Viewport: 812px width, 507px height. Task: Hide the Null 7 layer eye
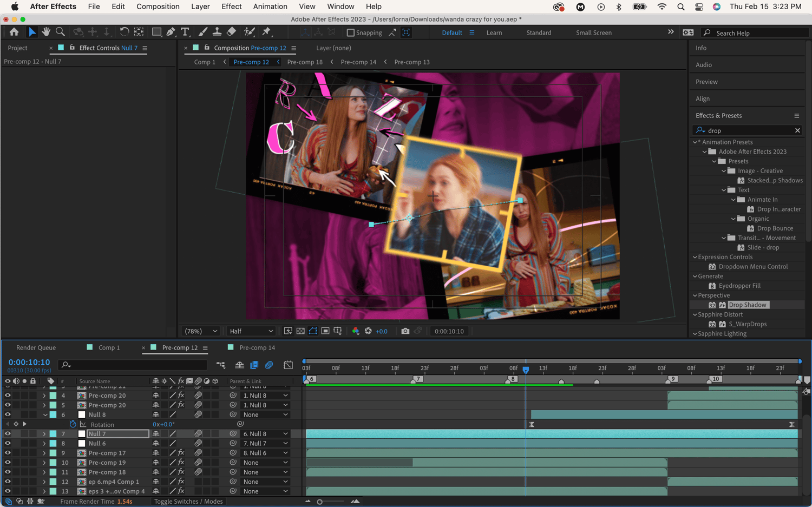point(8,434)
